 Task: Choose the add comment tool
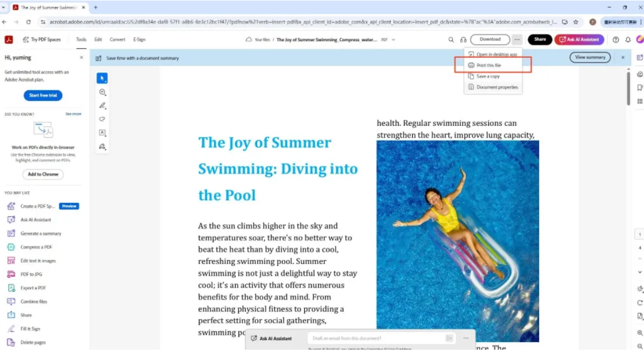point(102,92)
